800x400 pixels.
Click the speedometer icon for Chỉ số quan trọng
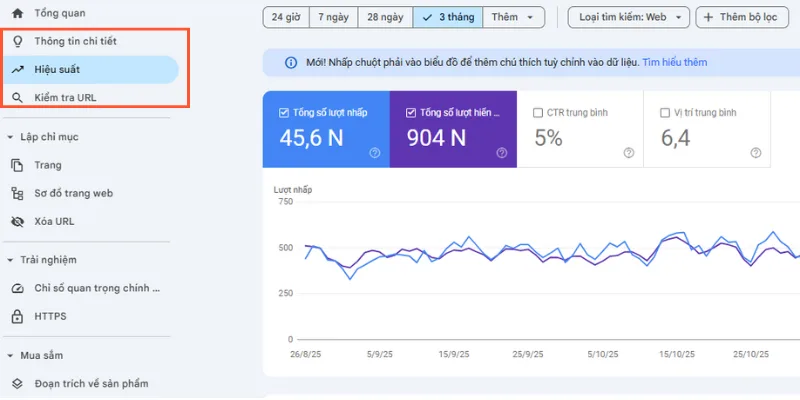(17, 288)
